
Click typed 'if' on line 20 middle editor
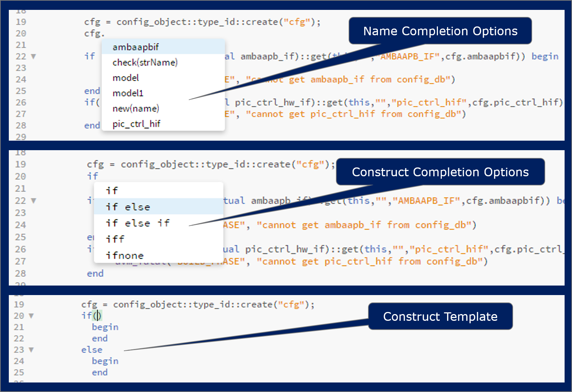(x=92, y=176)
